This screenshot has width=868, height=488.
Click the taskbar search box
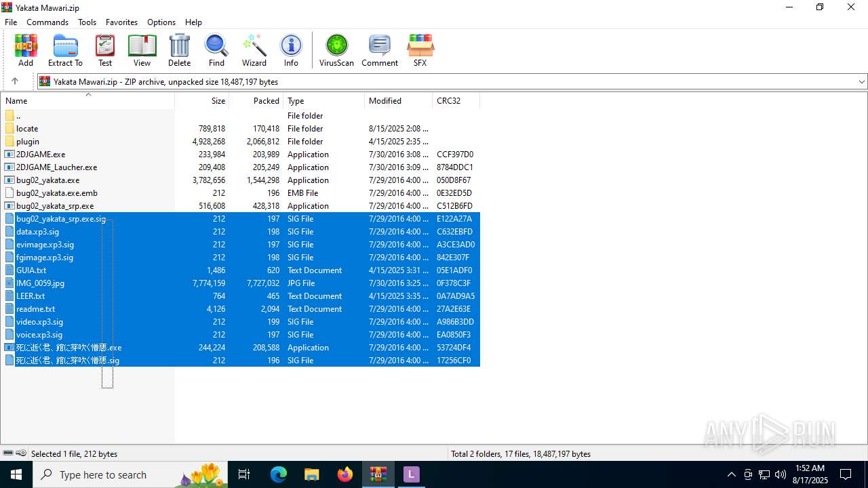130,474
